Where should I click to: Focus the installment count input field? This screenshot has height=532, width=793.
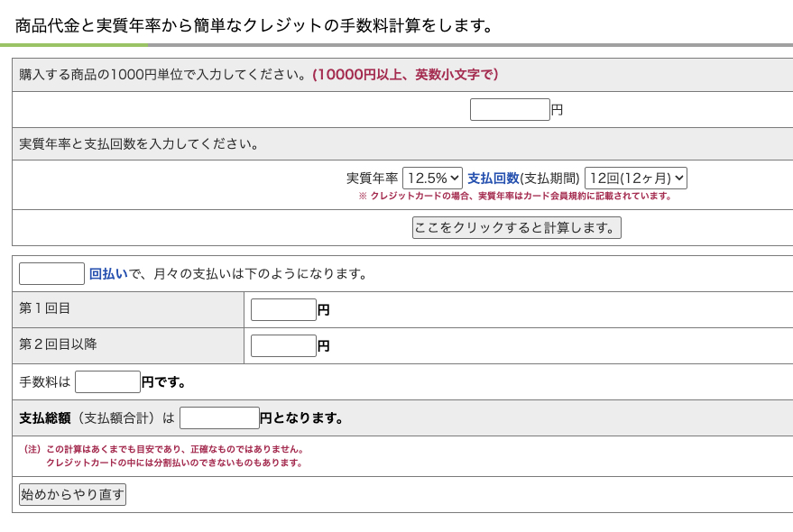click(51, 272)
